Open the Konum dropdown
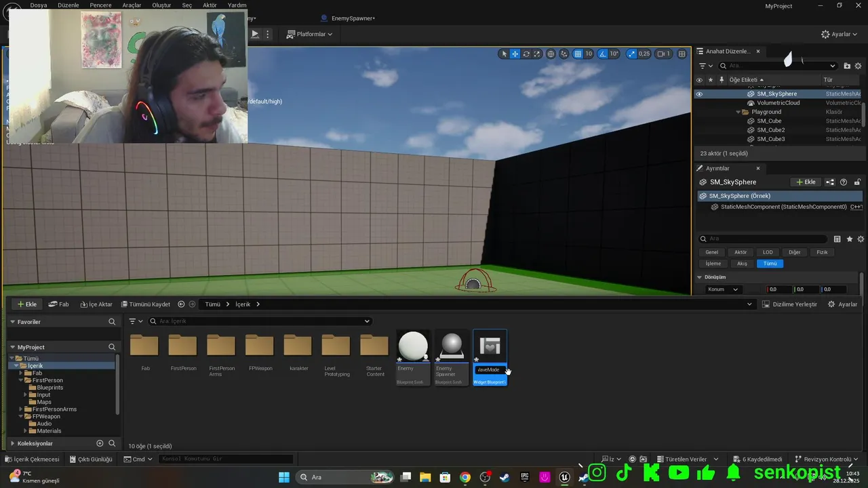 (x=722, y=289)
